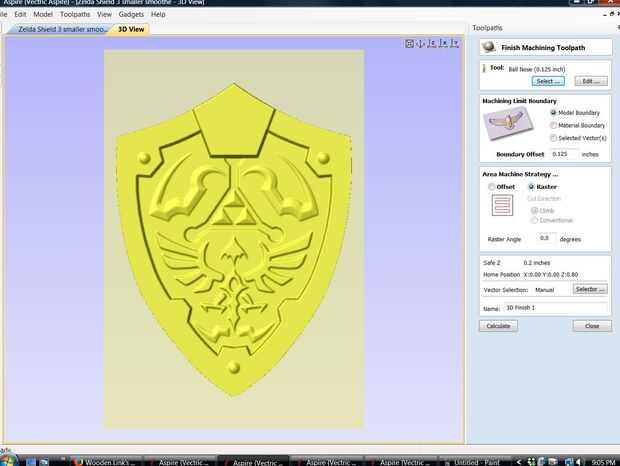Select Selected Vector(s) radio option
620x466 pixels.
click(x=553, y=138)
